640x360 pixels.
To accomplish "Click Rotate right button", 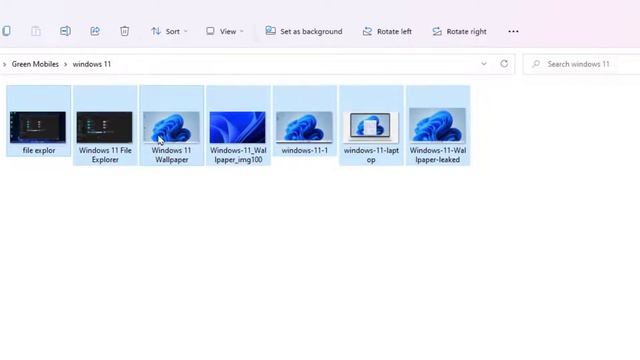I will coord(459,31).
